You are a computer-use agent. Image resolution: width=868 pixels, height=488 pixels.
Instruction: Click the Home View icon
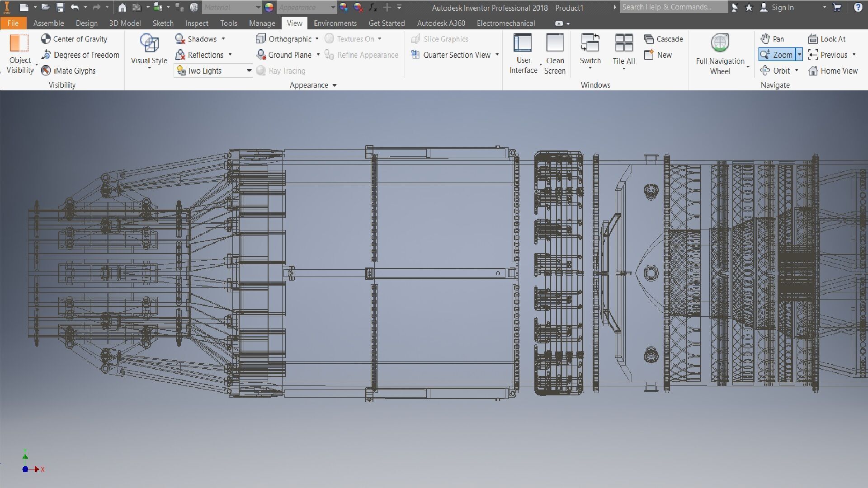pyautogui.click(x=813, y=70)
